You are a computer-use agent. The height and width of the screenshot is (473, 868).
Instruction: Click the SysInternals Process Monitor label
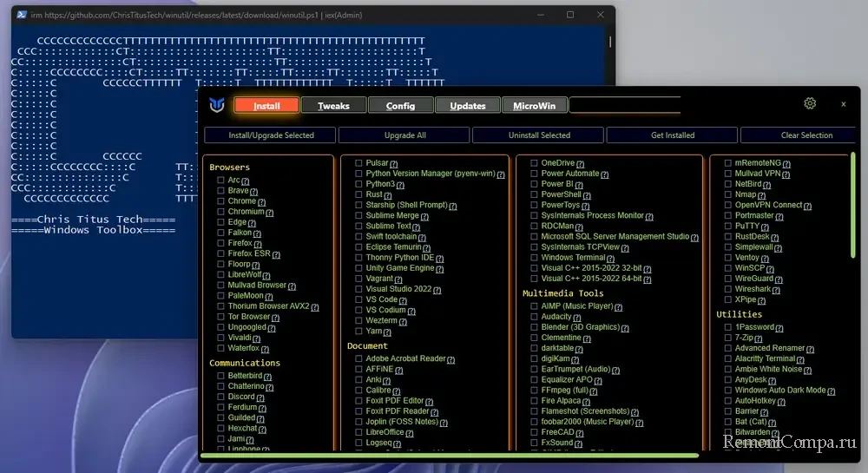(592, 215)
